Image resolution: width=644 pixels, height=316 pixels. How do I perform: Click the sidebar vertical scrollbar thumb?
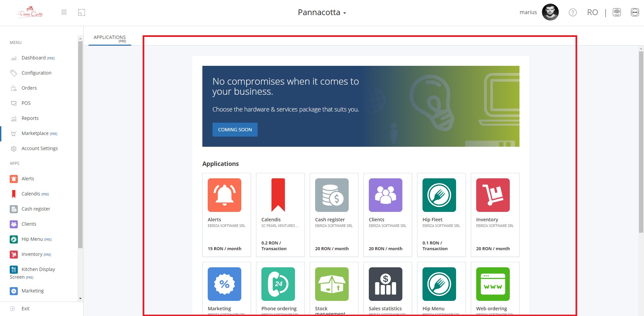click(x=80, y=144)
